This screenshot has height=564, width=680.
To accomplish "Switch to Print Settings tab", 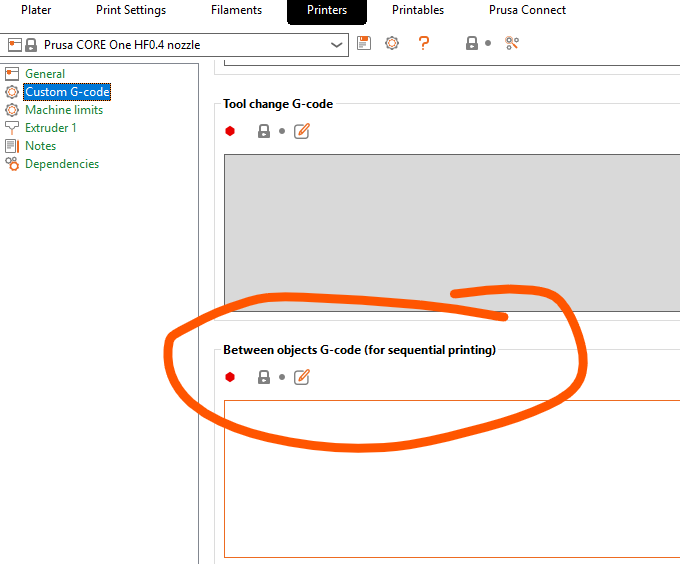I will coord(131,10).
